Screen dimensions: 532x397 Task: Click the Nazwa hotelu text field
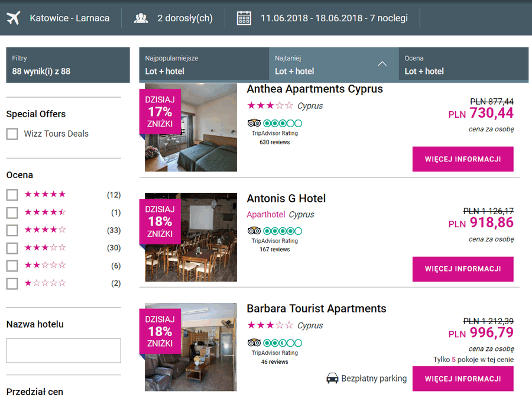click(x=63, y=350)
